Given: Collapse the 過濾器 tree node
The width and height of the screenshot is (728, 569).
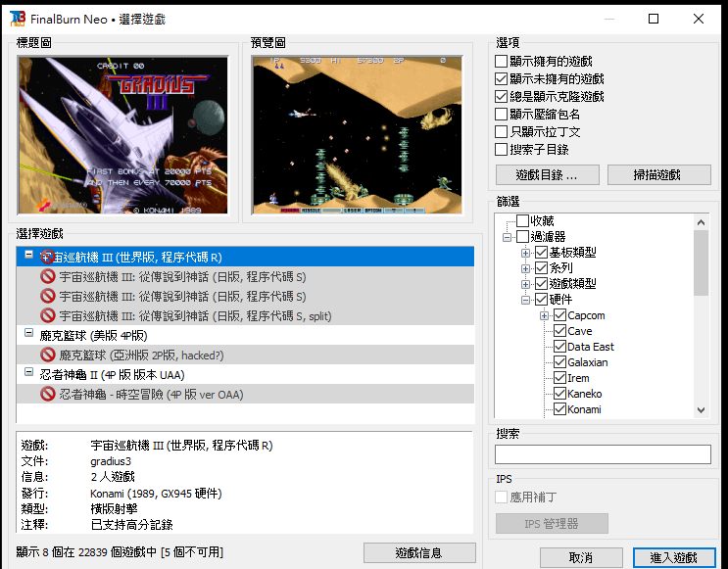Looking at the screenshot, I should tap(507, 237).
